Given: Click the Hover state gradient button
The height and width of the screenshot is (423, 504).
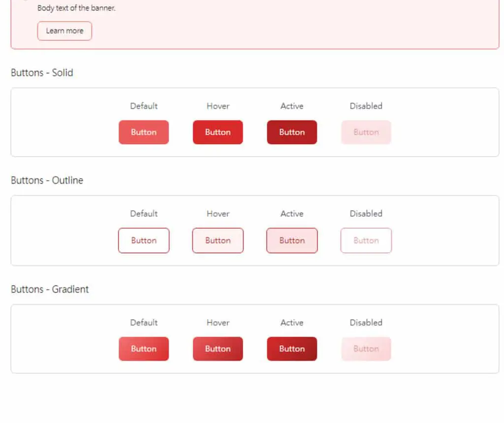Looking at the screenshot, I should (x=218, y=349).
